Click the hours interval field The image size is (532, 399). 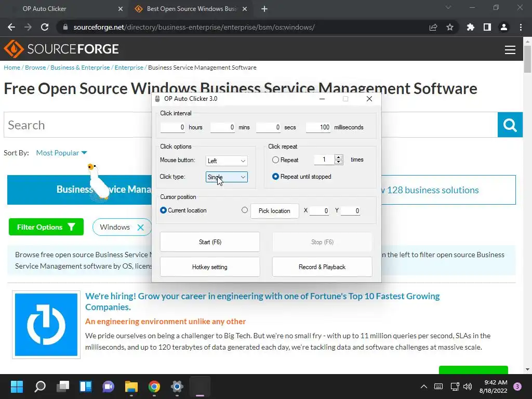(x=172, y=127)
